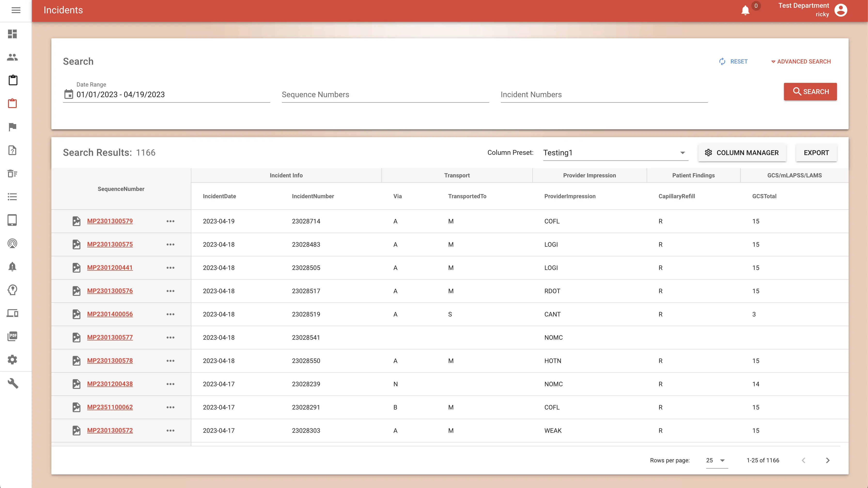Viewport: 868px width, 488px height.
Task: Go to the next results page
Action: point(828,460)
